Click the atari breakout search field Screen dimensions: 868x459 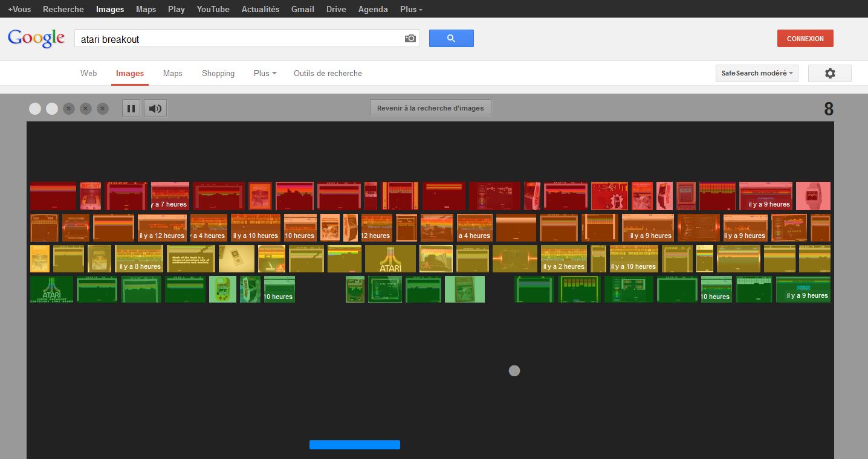pyautogui.click(x=239, y=39)
